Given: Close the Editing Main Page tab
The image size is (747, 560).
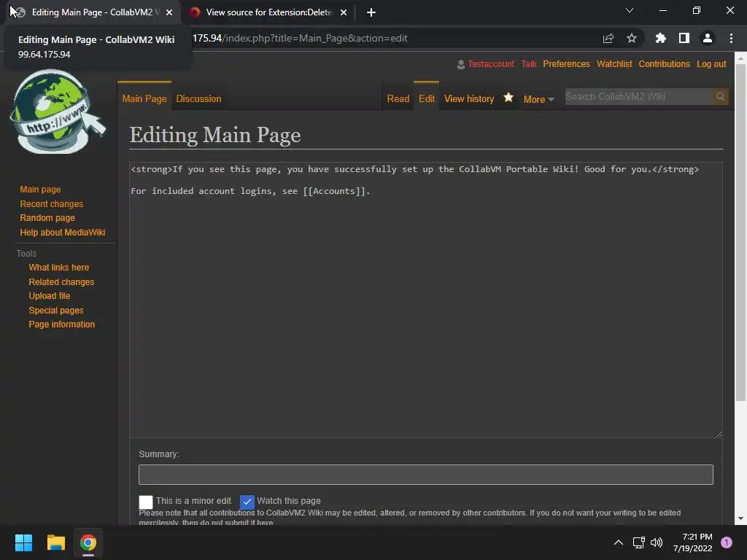Looking at the screenshot, I should (169, 12).
